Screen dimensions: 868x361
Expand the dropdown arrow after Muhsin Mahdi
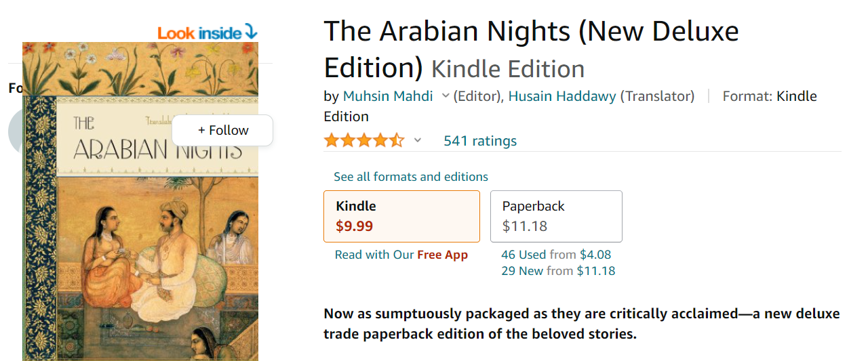[446, 96]
